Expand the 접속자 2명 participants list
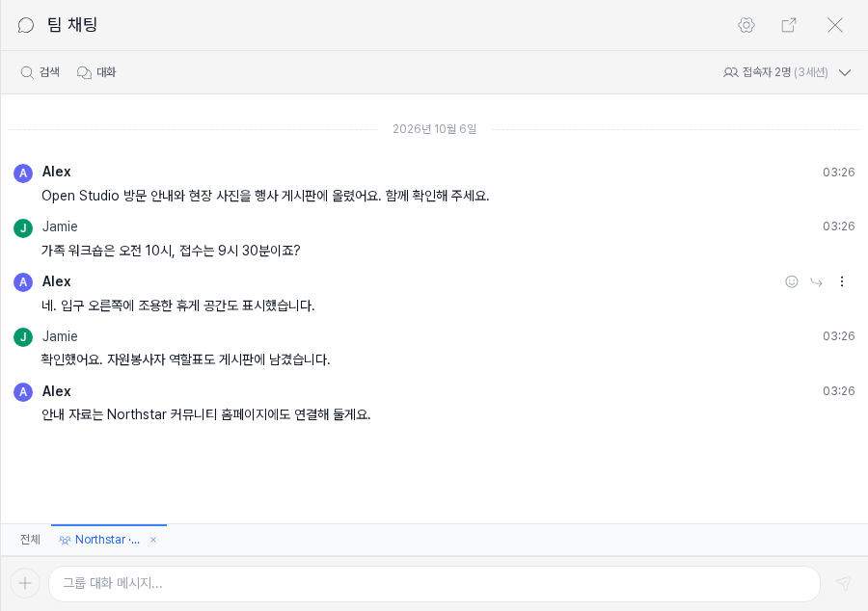Screen dimensions: 868x611 pyautogui.click(x=787, y=72)
